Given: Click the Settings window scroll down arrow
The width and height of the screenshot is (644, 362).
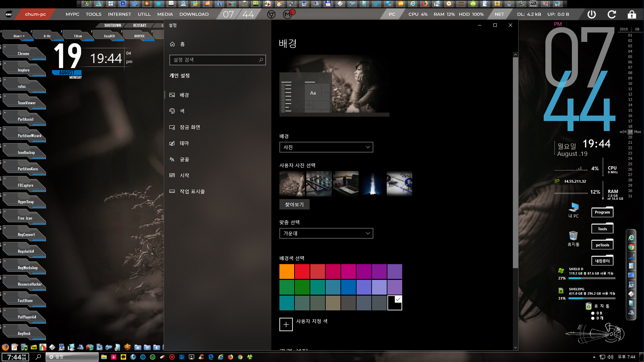Looking at the screenshot, I should (x=516, y=348).
